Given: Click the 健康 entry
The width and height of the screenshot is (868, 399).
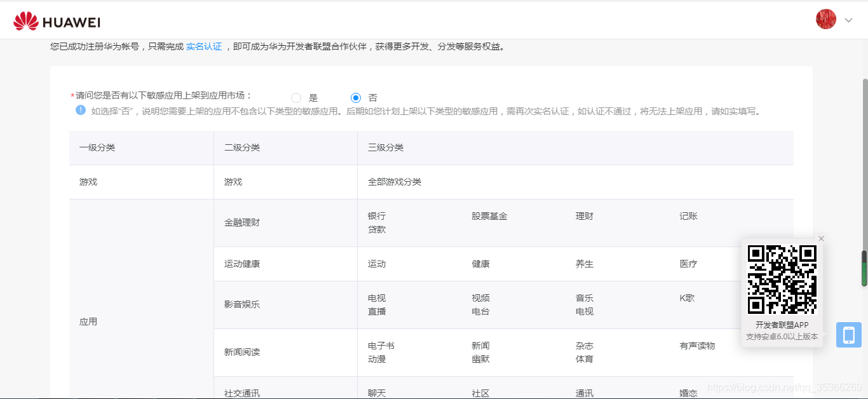Looking at the screenshot, I should pyautogui.click(x=480, y=264).
